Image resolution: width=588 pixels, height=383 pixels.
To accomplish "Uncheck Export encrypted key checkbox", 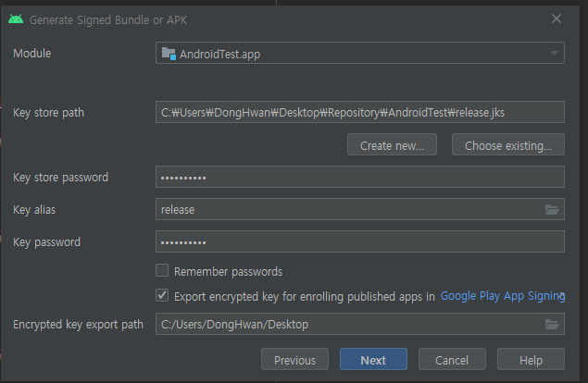I will [x=162, y=295].
